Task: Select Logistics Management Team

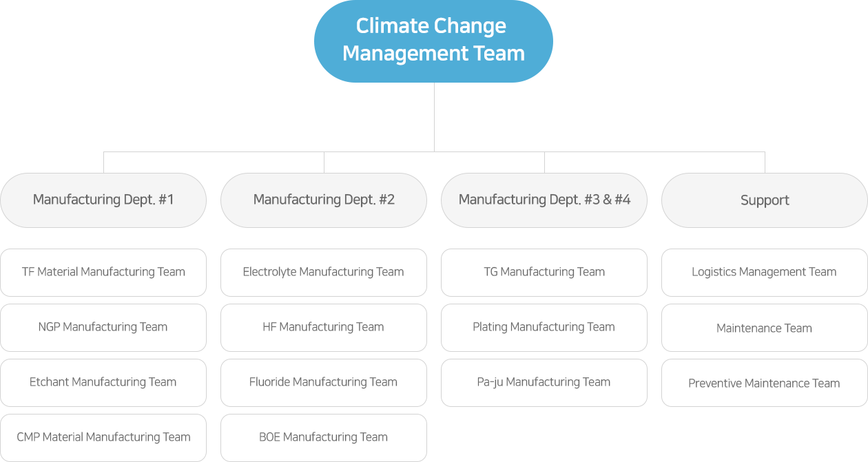Action: pyautogui.click(x=765, y=273)
